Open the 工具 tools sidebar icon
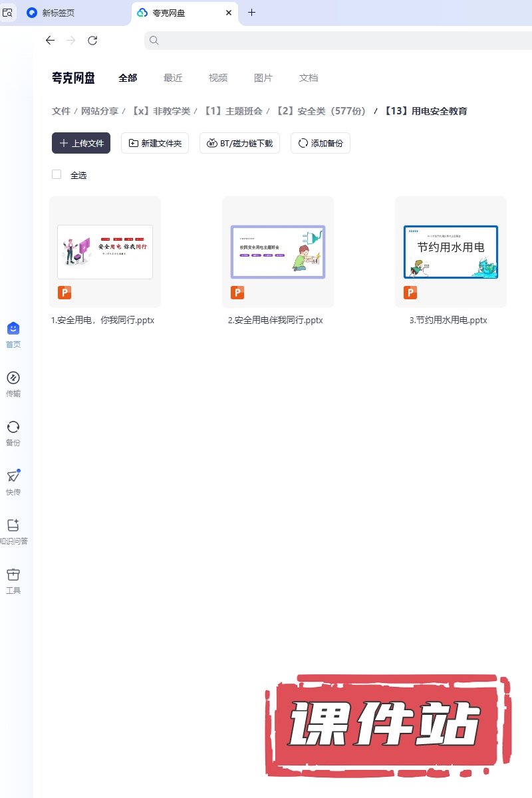The width and height of the screenshot is (532, 798). 13,575
